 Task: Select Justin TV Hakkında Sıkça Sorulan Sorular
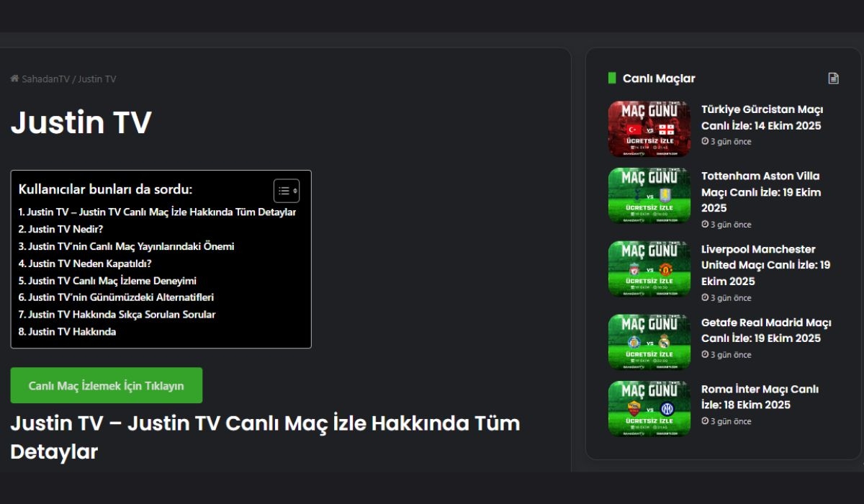click(x=117, y=315)
